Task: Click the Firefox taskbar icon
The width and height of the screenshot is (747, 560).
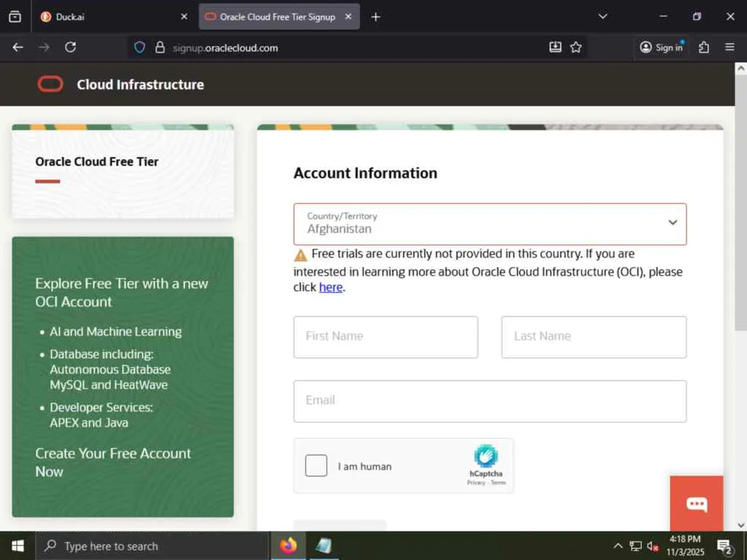Action: click(x=288, y=545)
